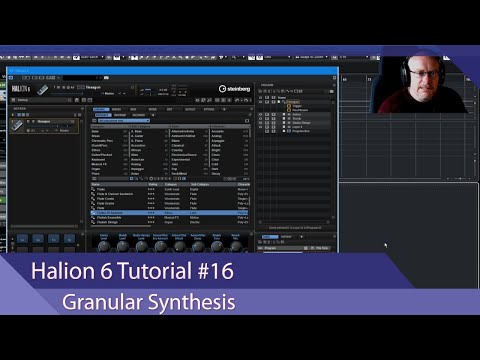
Task: Click the HALion 6 logo
Action: [x=21, y=89]
